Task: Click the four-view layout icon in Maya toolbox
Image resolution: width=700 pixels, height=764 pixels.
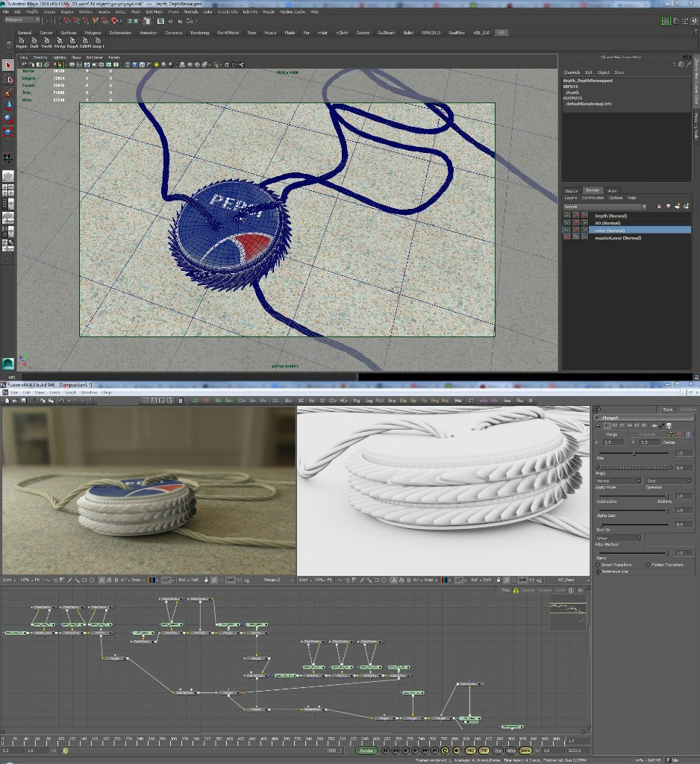Action: (x=7, y=190)
